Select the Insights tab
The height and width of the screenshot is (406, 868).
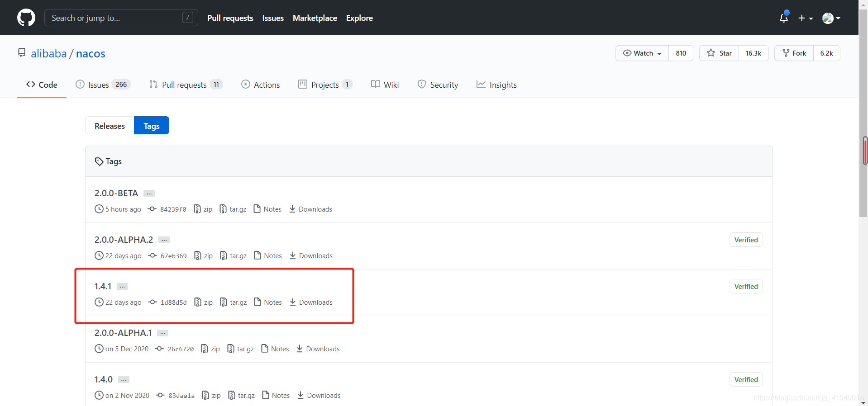[x=496, y=85]
